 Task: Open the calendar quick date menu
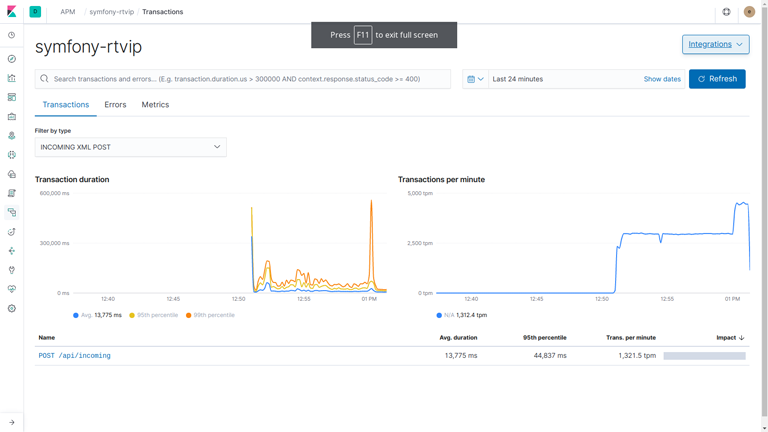click(x=475, y=79)
